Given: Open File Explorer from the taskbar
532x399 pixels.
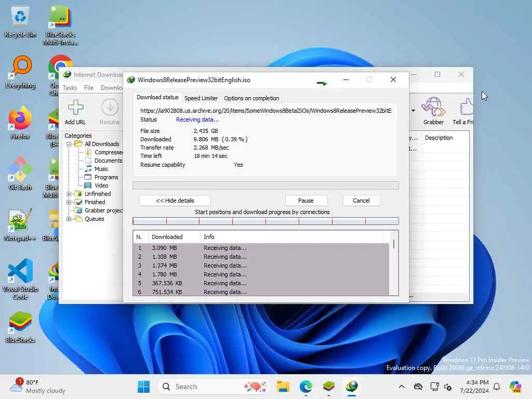Looking at the screenshot, I should (x=283, y=387).
